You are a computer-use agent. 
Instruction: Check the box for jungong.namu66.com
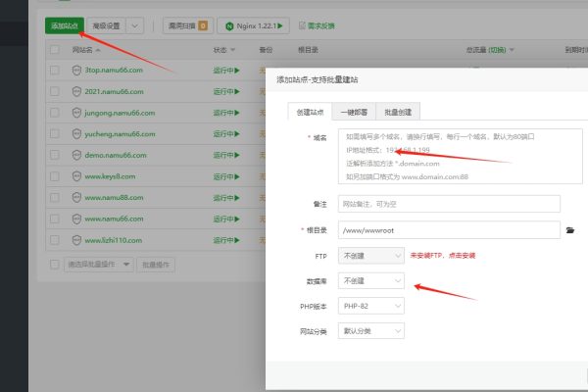click(x=55, y=113)
